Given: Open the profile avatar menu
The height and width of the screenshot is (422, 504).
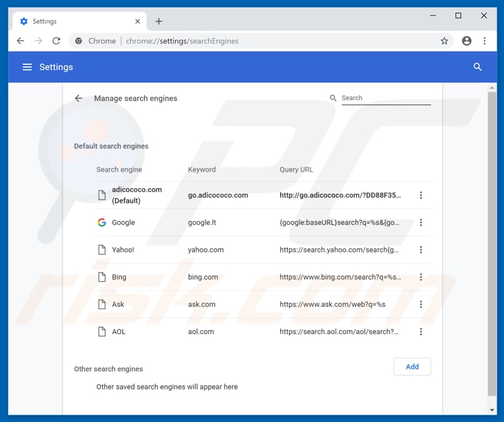Looking at the screenshot, I should coord(467,41).
